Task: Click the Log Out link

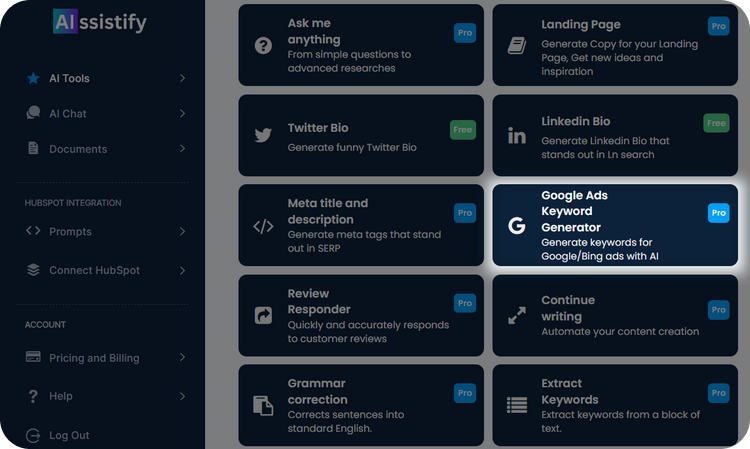Action: click(x=69, y=435)
